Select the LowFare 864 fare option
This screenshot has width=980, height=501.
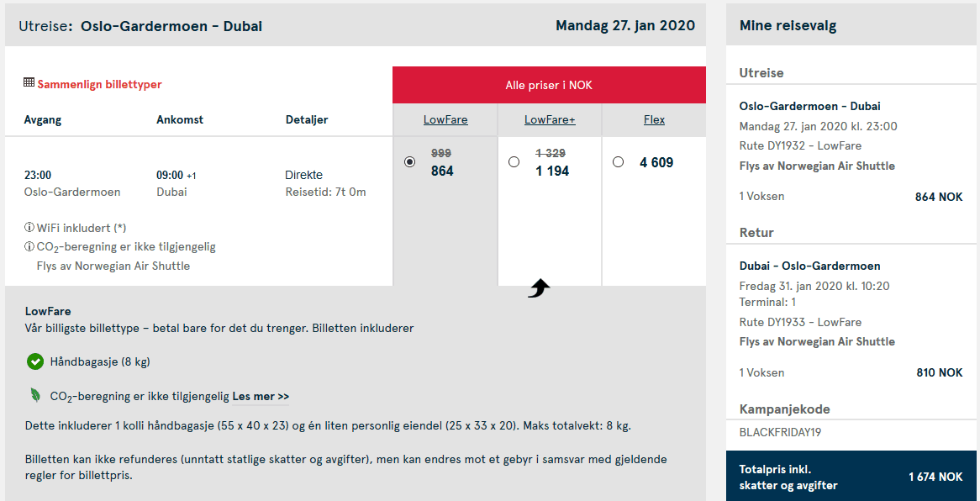click(408, 162)
